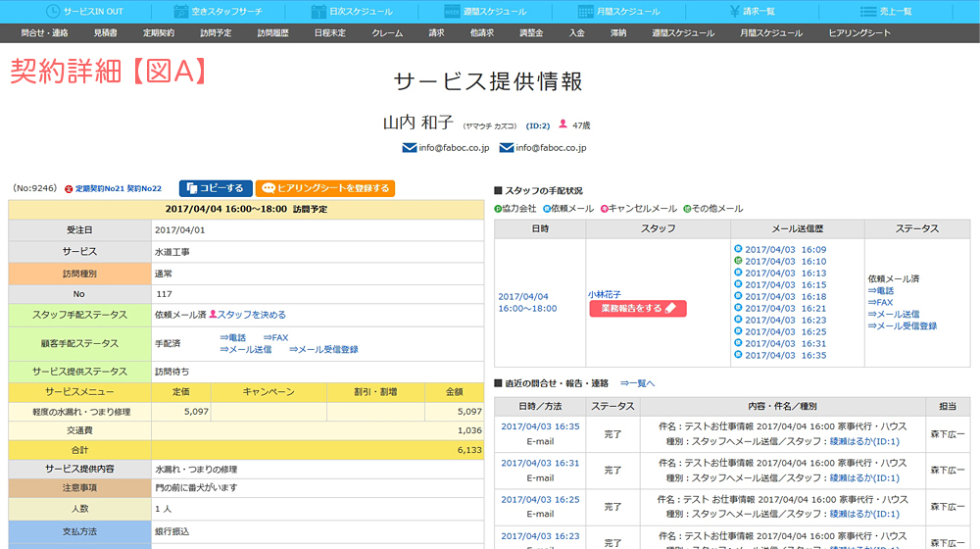The height and width of the screenshot is (549, 980).
Task: Open the 調整金 menu item
Action: pos(531,33)
